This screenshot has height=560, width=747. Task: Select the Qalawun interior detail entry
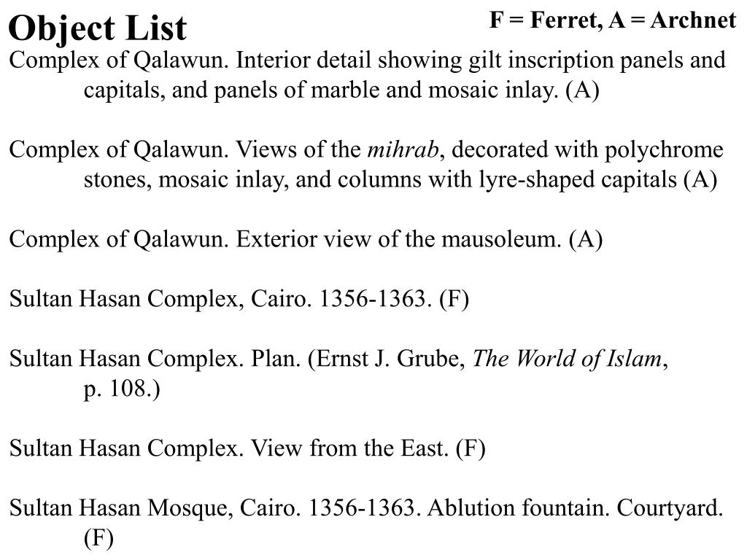tap(368, 75)
